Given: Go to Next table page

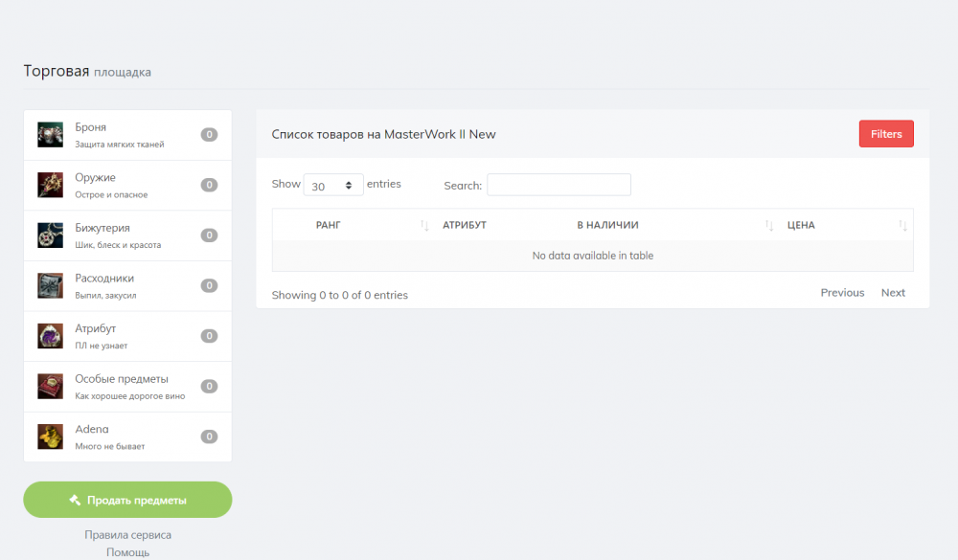Looking at the screenshot, I should point(893,293).
